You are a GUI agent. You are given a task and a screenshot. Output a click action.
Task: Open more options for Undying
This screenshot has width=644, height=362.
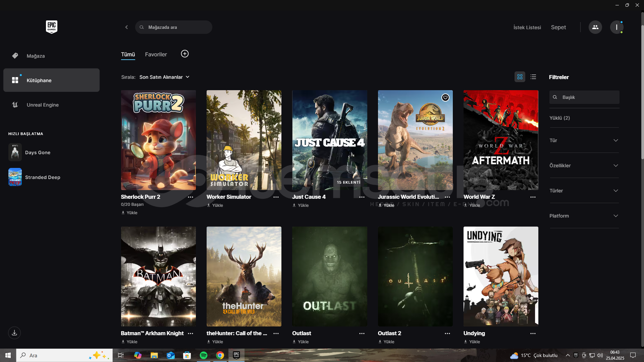click(533, 334)
